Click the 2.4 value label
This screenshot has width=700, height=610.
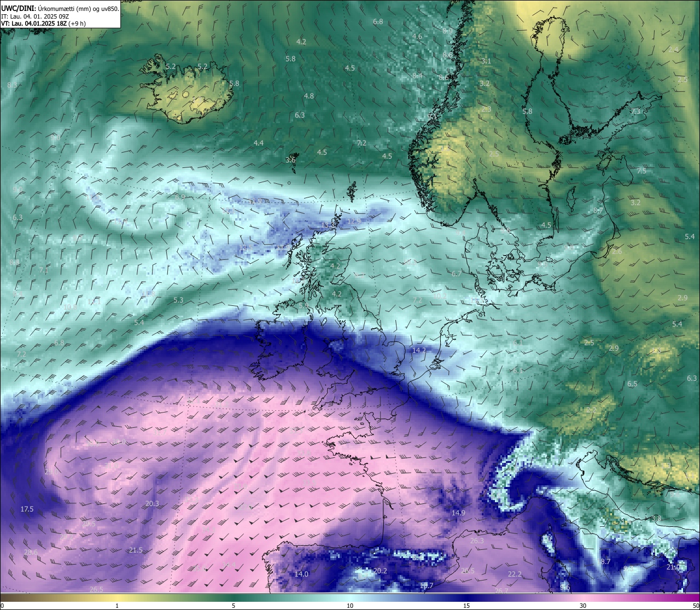coord(673,49)
